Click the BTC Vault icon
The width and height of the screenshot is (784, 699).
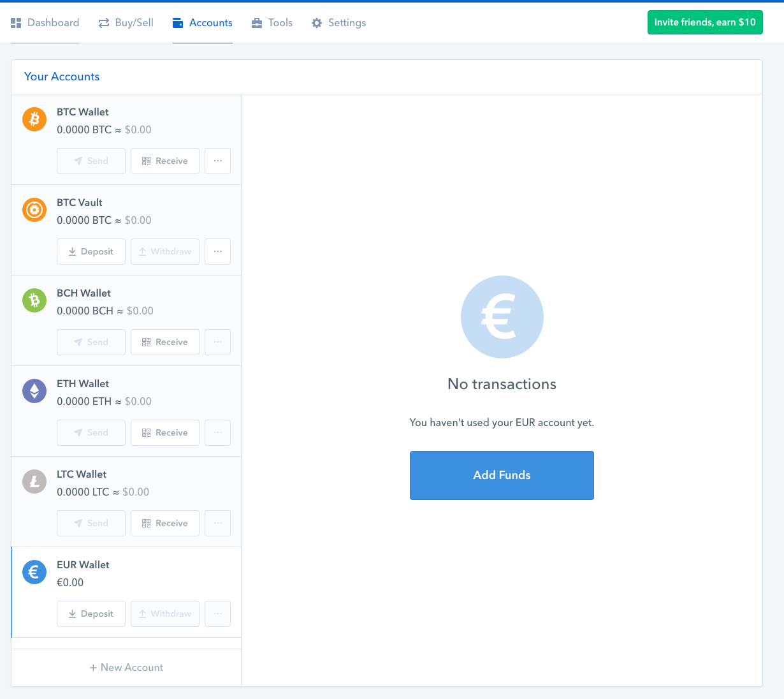[x=34, y=210]
